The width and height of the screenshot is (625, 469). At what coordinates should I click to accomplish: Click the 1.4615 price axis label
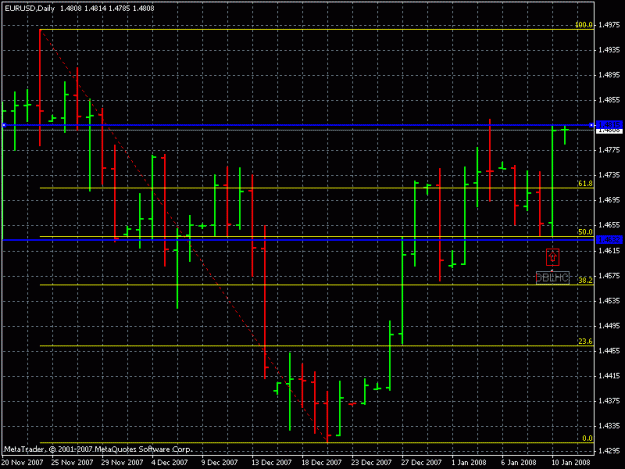(x=609, y=250)
